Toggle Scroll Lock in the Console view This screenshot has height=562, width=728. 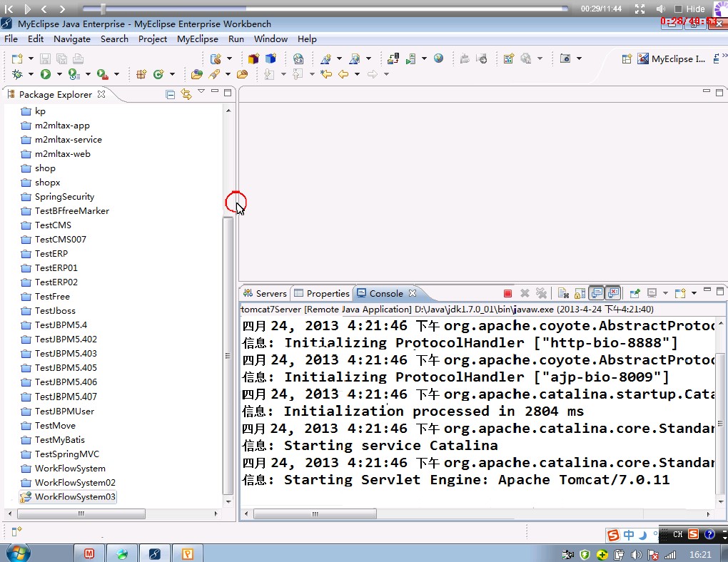(580, 293)
